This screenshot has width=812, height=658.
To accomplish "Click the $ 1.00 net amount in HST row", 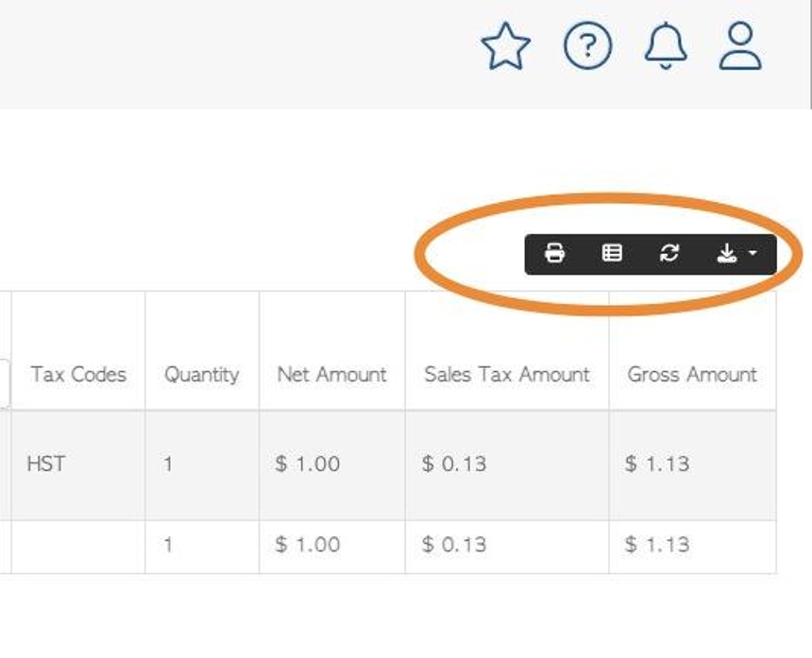I will pos(308,464).
